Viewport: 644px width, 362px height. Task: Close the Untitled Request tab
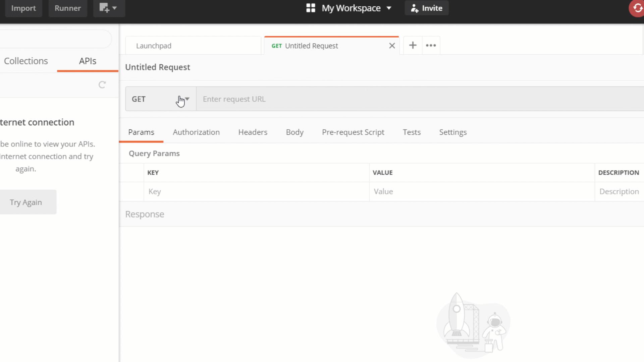click(x=392, y=46)
